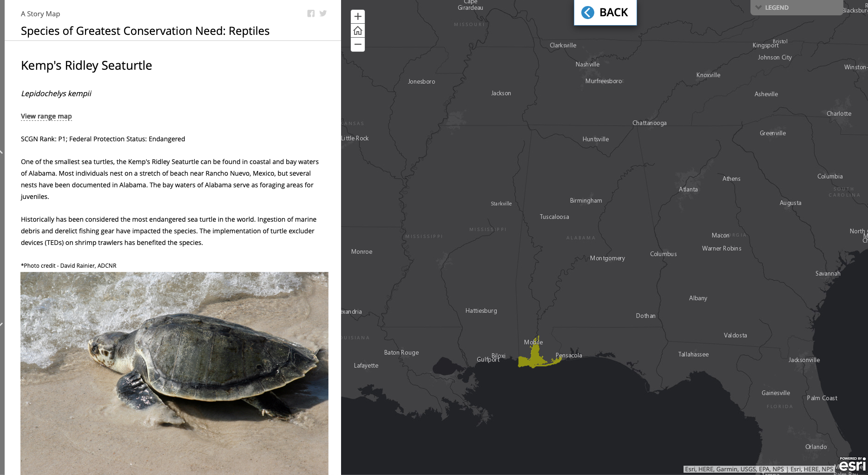The height and width of the screenshot is (475, 868).
Task: Click the blue circular back arrow icon
Action: pos(587,13)
